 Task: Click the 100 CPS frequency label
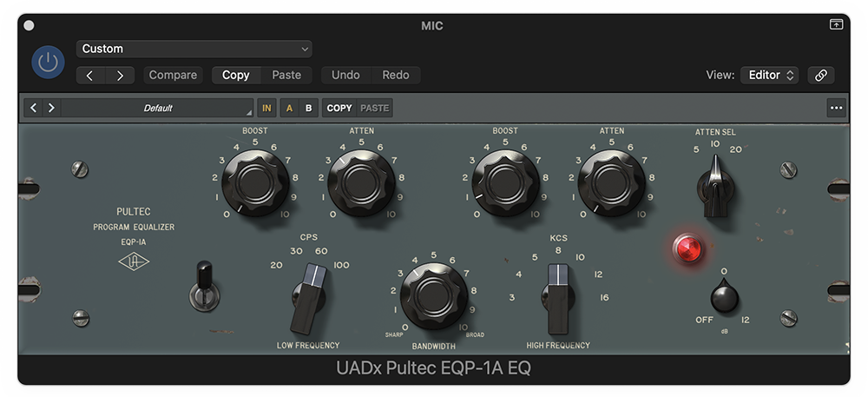point(341,265)
